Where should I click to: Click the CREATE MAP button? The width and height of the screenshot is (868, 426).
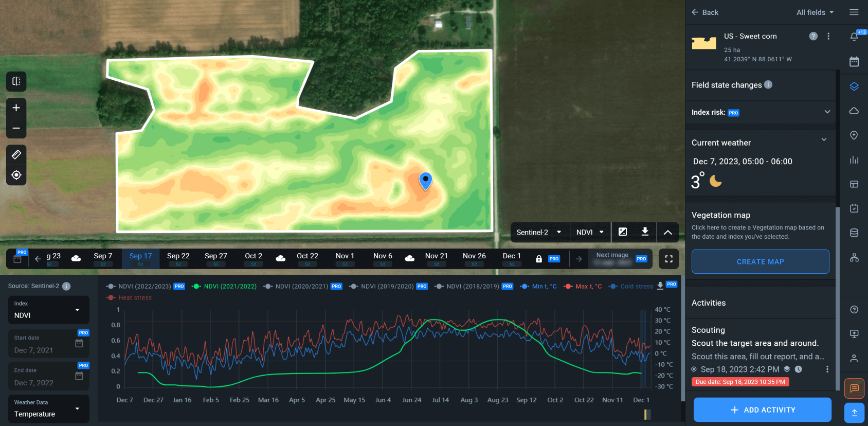[x=760, y=261]
